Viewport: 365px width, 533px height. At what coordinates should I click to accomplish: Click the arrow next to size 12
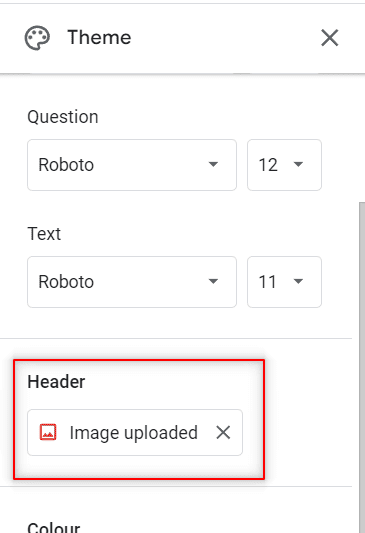pyautogui.click(x=298, y=165)
